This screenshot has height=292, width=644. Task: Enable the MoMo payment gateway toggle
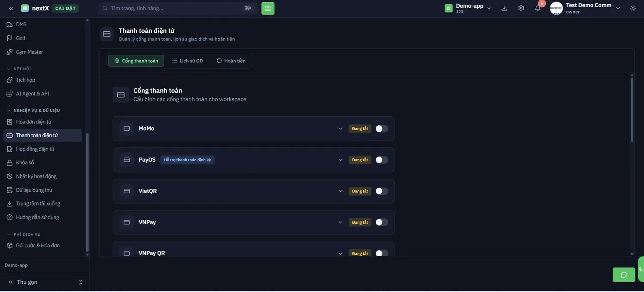pos(382,129)
